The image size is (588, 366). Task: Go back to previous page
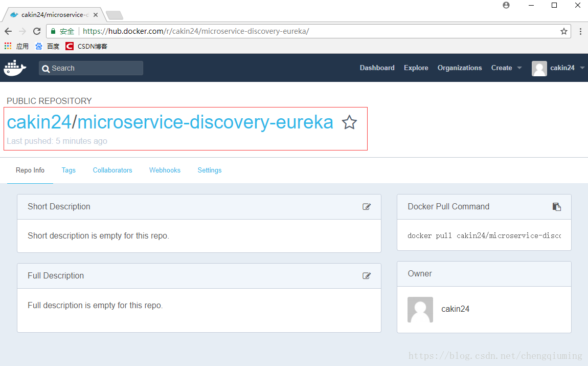coord(8,31)
